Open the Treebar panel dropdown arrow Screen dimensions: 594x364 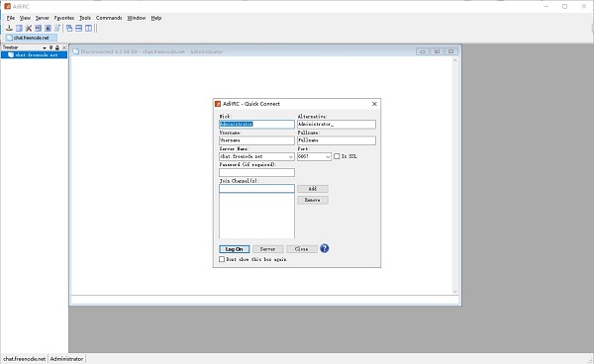pos(45,47)
